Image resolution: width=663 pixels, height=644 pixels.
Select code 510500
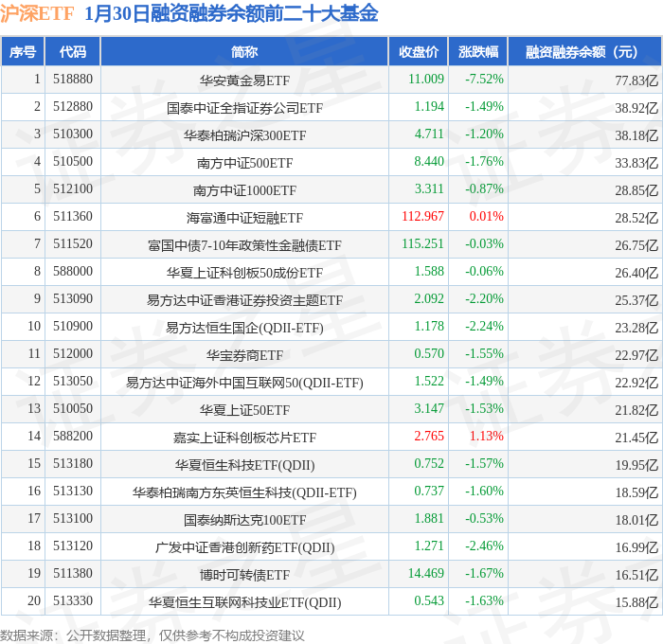pyautogui.click(x=73, y=161)
